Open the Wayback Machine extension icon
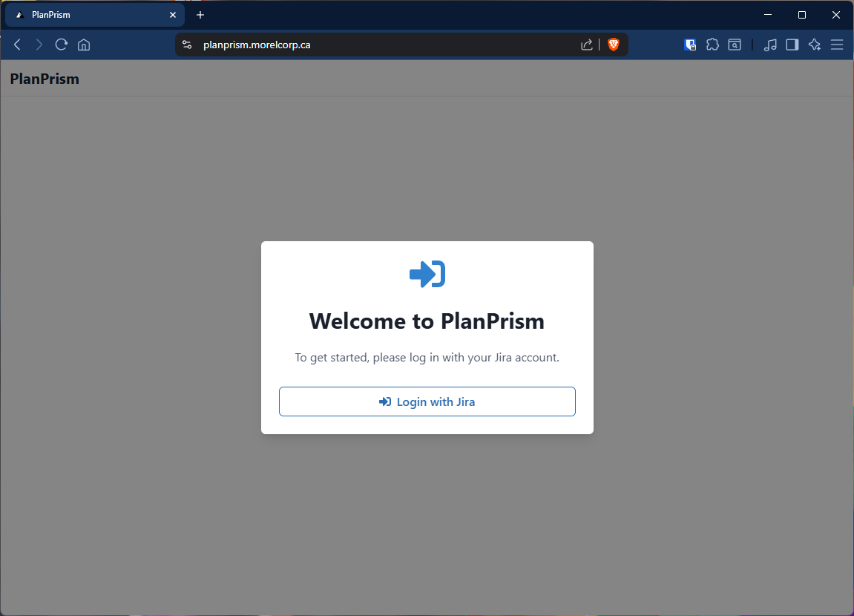This screenshot has width=854, height=616. 735,45
